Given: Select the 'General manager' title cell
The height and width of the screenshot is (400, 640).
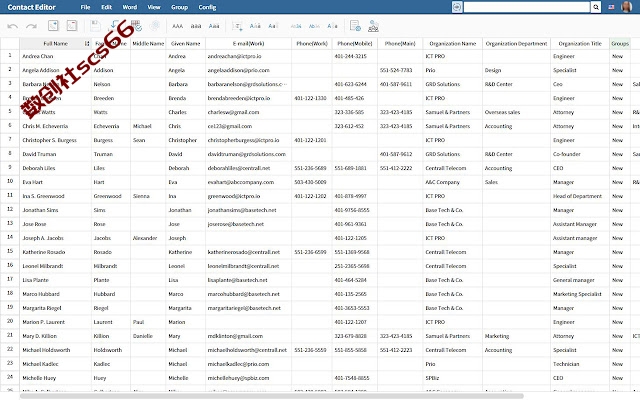Looking at the screenshot, I should pos(580,280).
